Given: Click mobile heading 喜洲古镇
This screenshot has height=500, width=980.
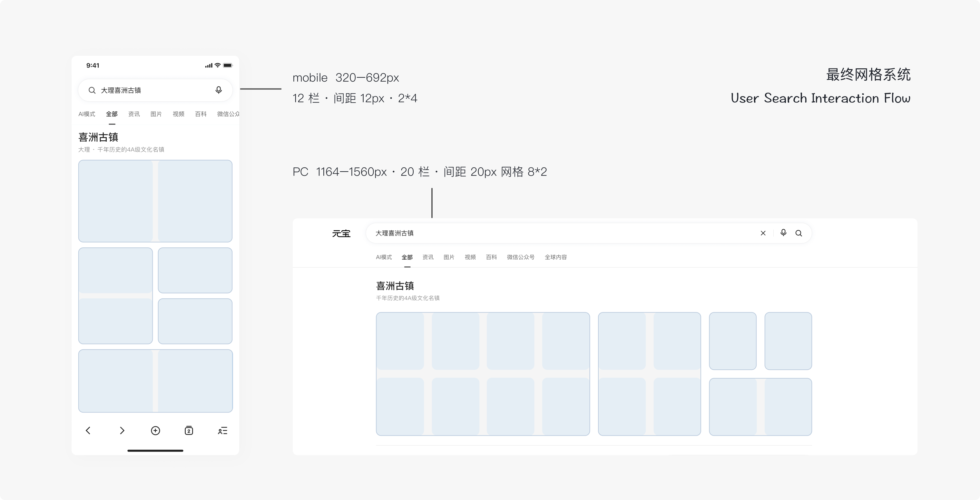Looking at the screenshot, I should pyautogui.click(x=98, y=137).
